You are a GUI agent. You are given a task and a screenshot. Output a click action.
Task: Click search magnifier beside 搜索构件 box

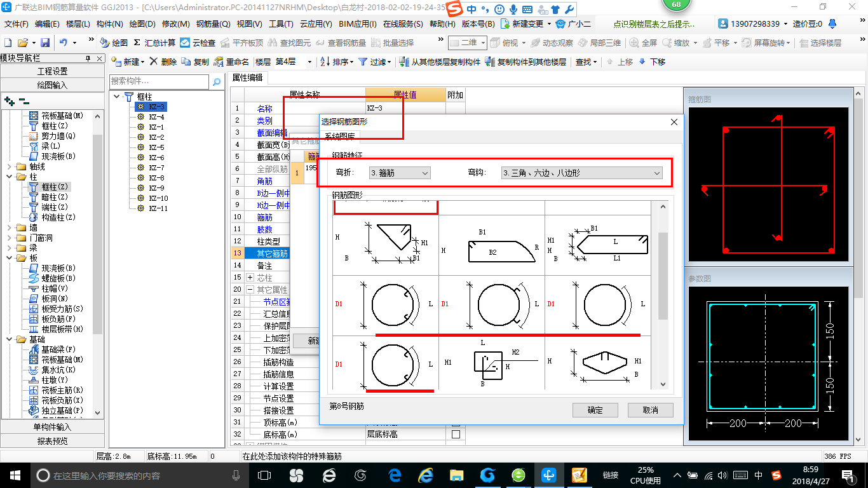[217, 81]
